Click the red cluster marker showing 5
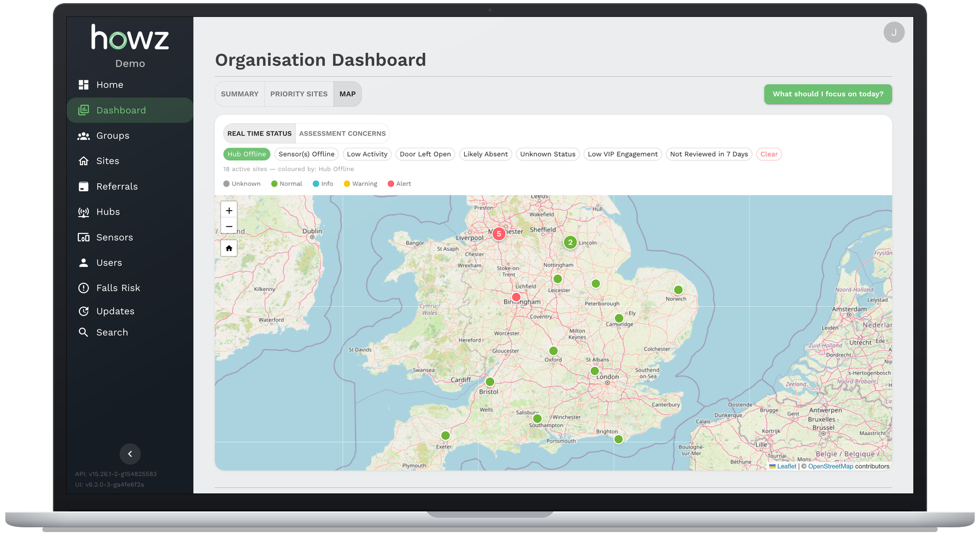This screenshot has height=540, width=980. 498,233
